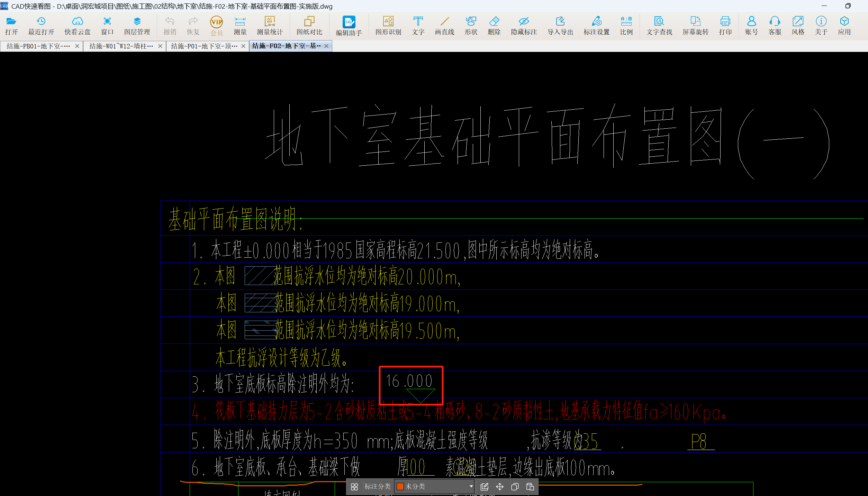This screenshot has width=868, height=496.
Task: Close the 结施-W01~W12 tab
Action: (x=160, y=46)
